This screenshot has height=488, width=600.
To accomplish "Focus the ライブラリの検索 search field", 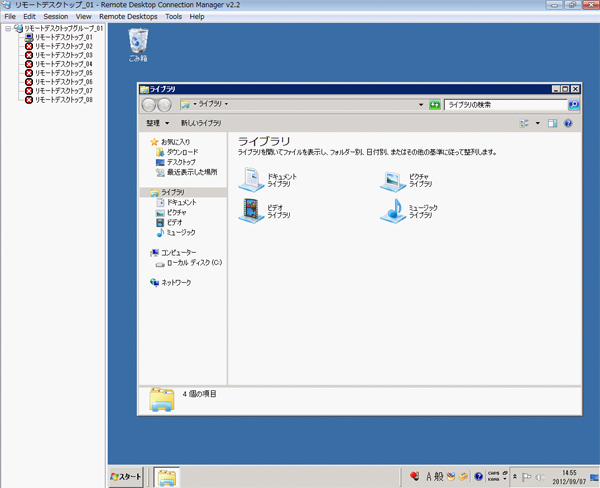I will tap(505, 104).
